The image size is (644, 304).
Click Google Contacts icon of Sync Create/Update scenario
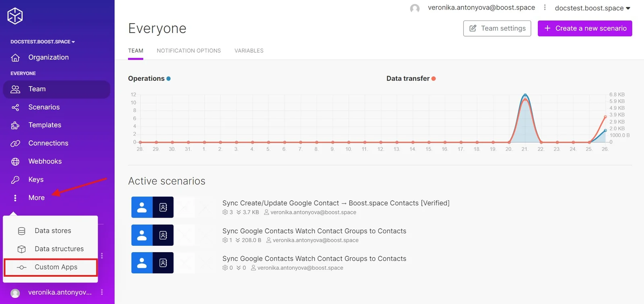click(x=142, y=207)
